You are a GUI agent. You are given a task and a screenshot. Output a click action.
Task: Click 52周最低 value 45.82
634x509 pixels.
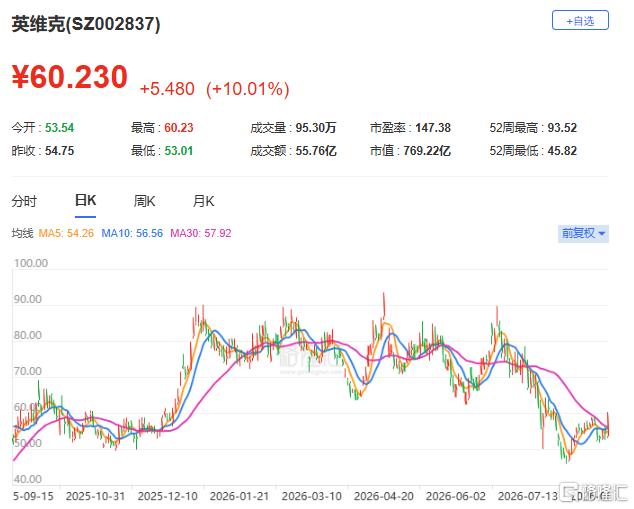tap(562, 151)
